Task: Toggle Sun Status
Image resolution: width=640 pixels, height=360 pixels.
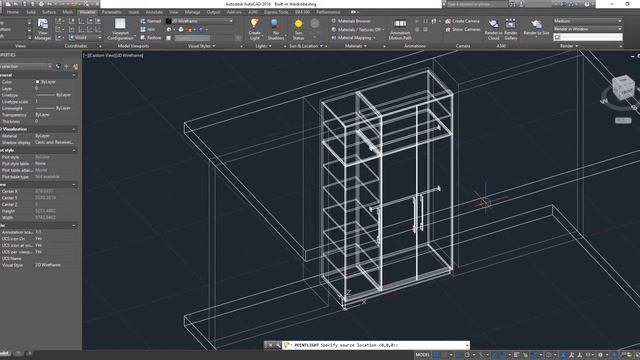Action: coord(298,29)
